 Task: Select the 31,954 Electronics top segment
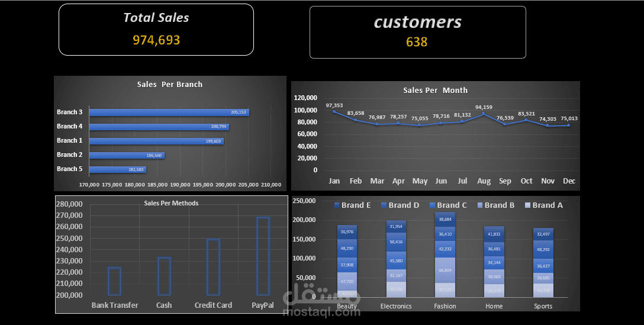pos(396,227)
